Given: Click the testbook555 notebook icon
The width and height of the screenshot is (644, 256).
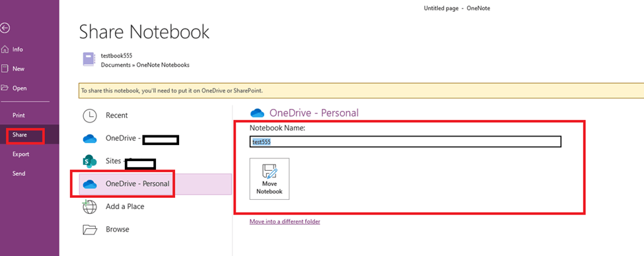Looking at the screenshot, I should [x=89, y=59].
